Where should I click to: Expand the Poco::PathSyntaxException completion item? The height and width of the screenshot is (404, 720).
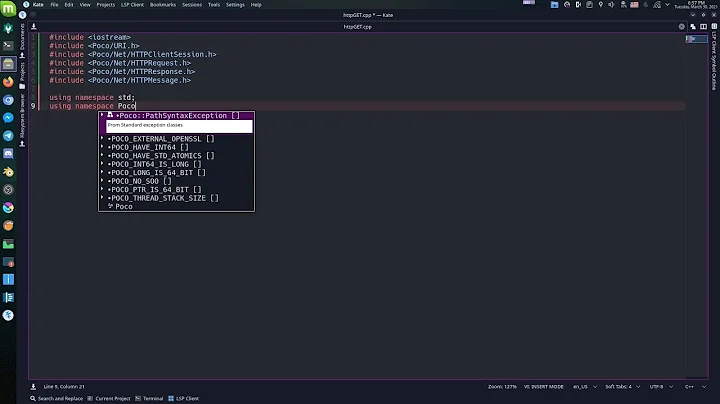[x=102, y=115]
